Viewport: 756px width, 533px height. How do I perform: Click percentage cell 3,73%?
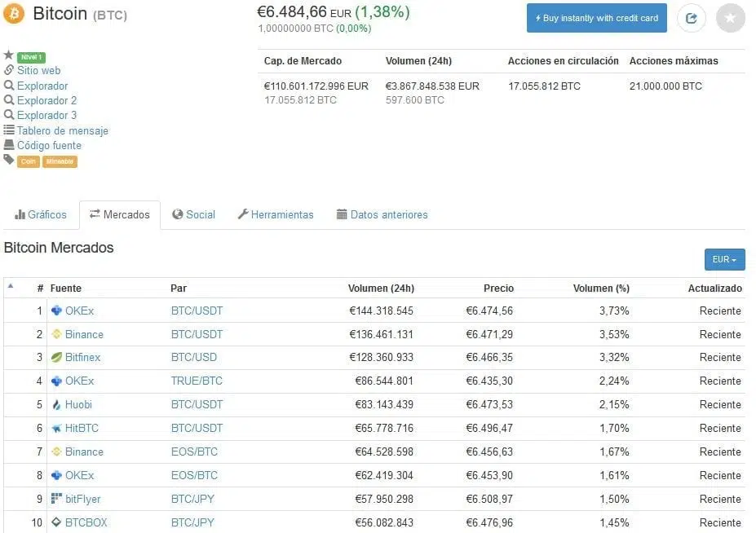pos(614,311)
